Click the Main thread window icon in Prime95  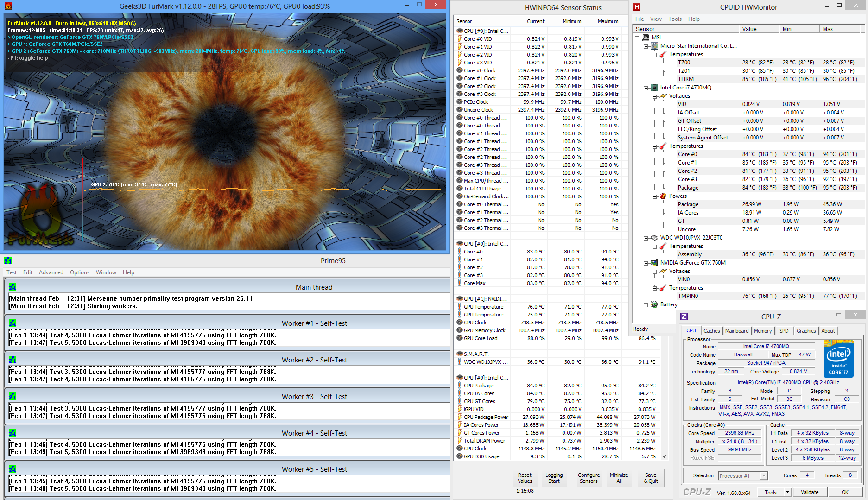pyautogui.click(x=13, y=287)
